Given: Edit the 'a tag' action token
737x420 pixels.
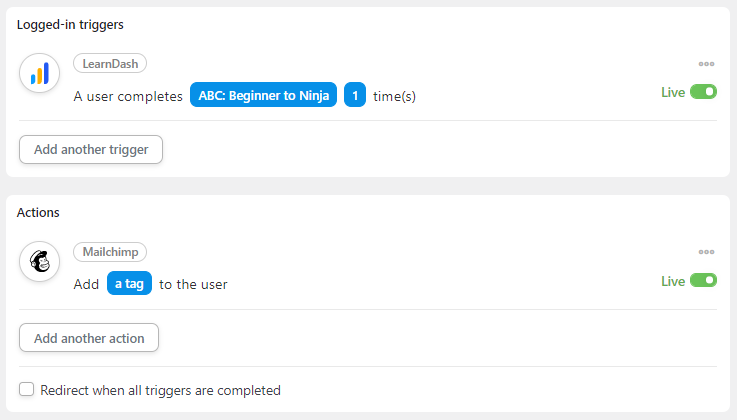Looking at the screenshot, I should click(x=129, y=283).
